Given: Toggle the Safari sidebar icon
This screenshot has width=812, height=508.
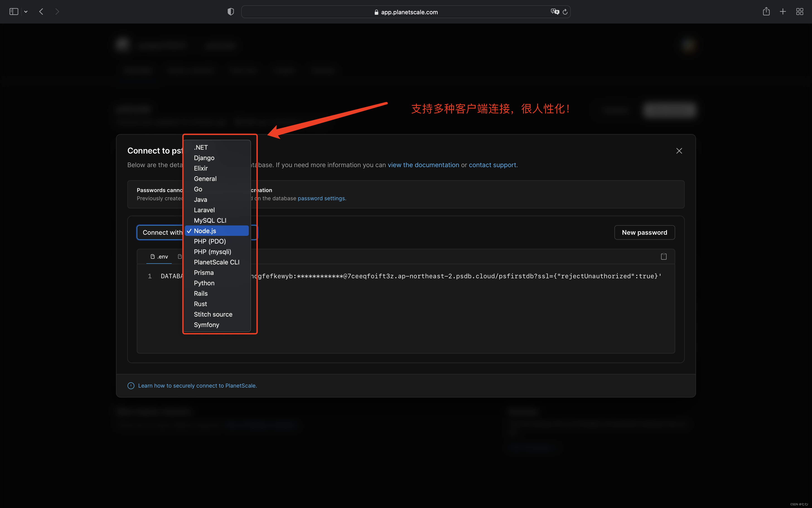Looking at the screenshot, I should coord(14,12).
